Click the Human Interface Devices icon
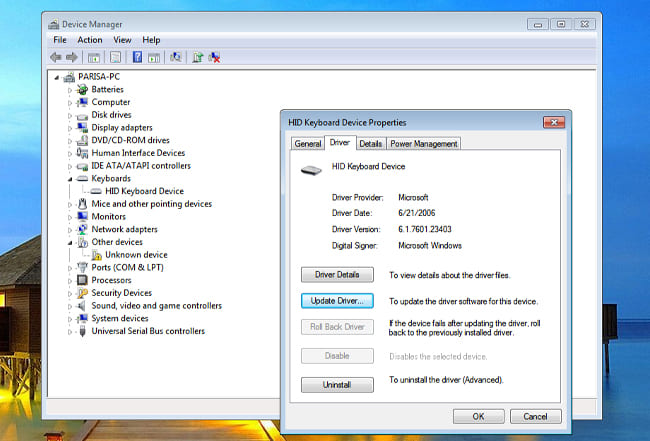This screenshot has height=441, width=650. tap(82, 153)
